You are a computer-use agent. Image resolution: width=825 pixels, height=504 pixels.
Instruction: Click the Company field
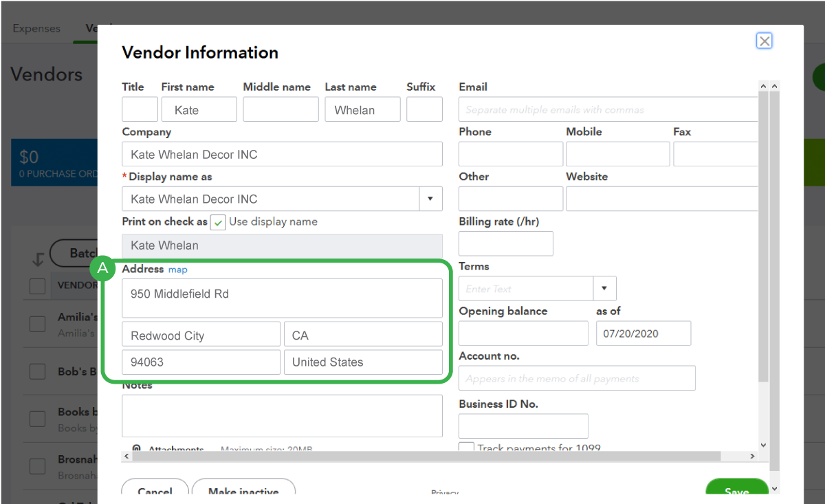click(x=282, y=154)
